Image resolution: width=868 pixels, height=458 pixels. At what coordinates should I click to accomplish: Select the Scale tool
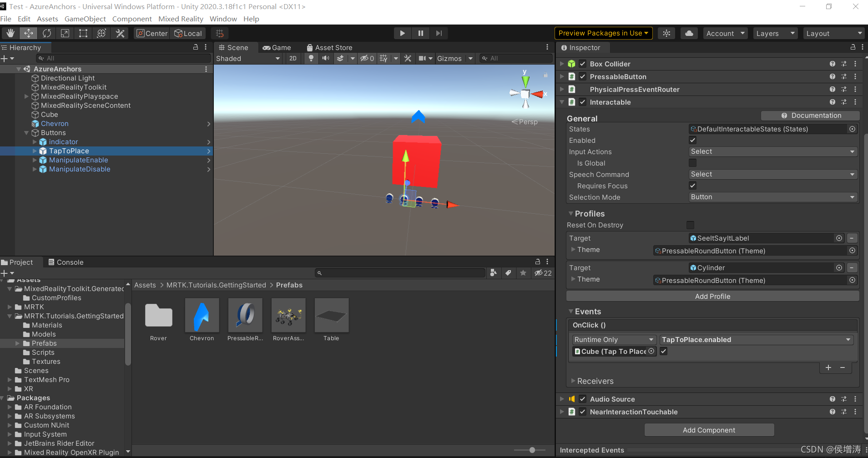pos(65,33)
